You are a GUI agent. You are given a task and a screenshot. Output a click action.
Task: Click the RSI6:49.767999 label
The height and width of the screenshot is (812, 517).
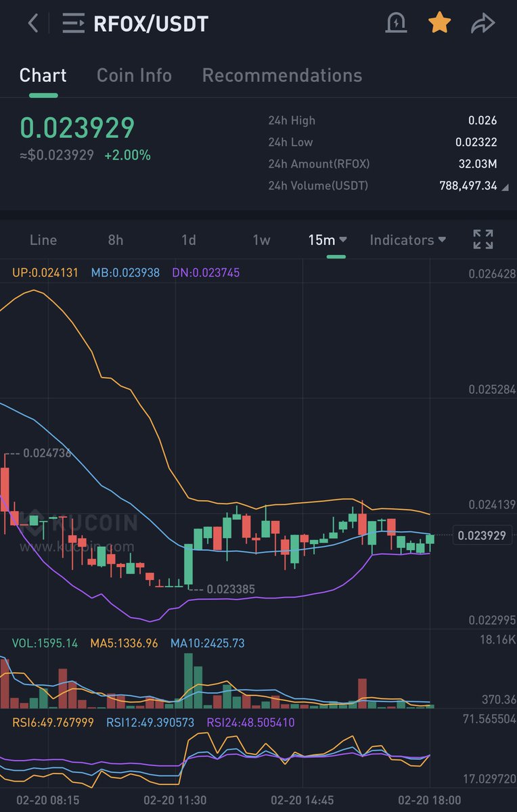(x=53, y=723)
